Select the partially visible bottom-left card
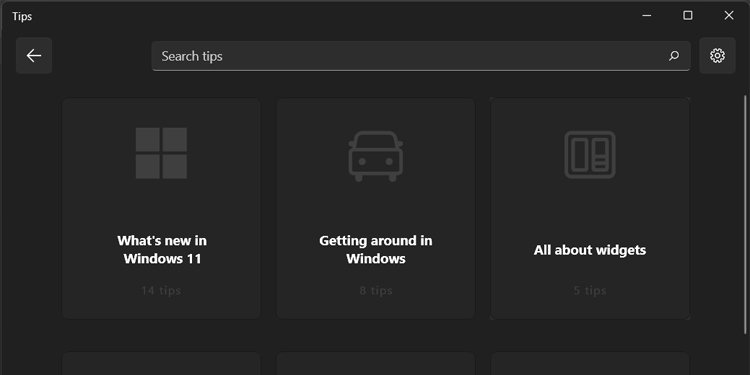This screenshot has width=750, height=375. [x=161, y=364]
